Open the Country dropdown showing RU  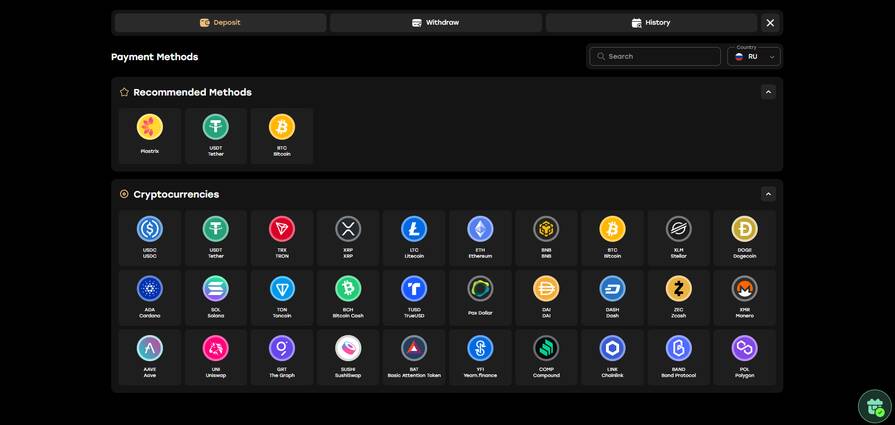[x=754, y=56]
